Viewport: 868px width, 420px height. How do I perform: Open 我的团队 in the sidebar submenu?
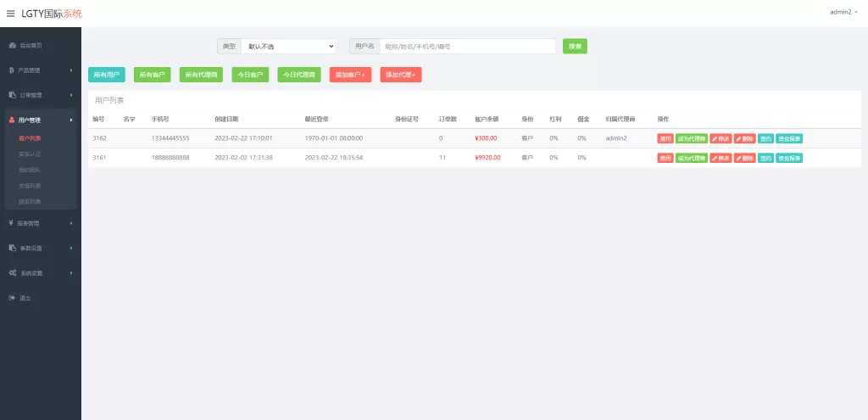point(30,170)
